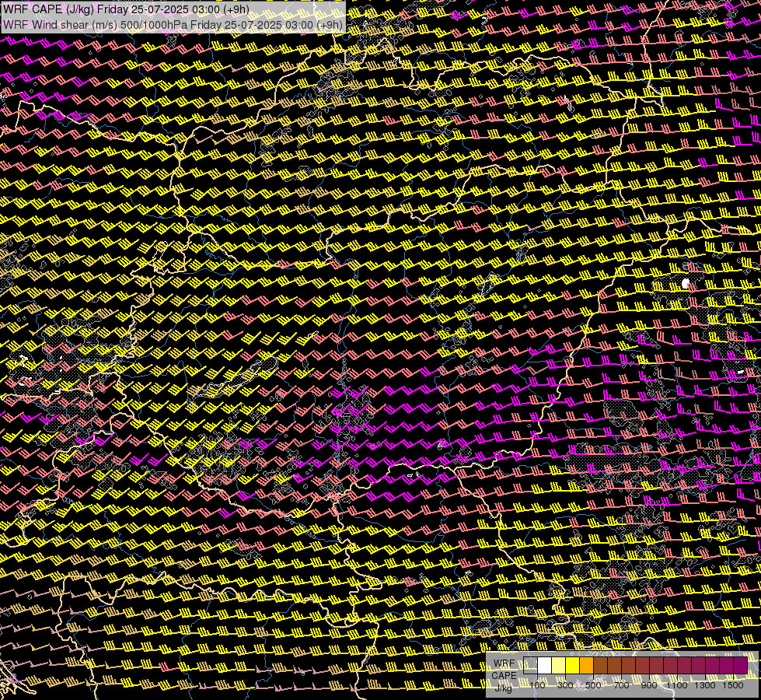Click the pale yellow CAPE legend swatch
Image resolution: width=761 pixels, height=700 pixels.
[559, 665]
